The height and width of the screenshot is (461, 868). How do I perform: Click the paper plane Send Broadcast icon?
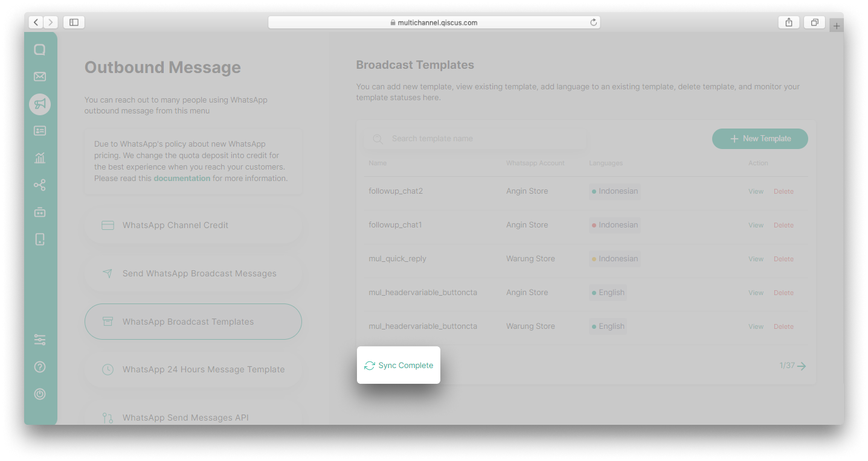point(108,273)
